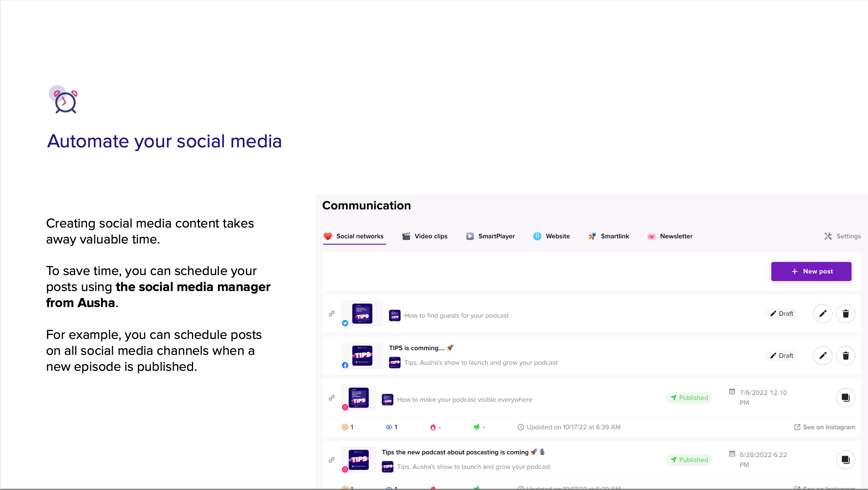The image size is (868, 490).
Task: Open the 'How to find guests' post thumbnail
Action: (362, 314)
